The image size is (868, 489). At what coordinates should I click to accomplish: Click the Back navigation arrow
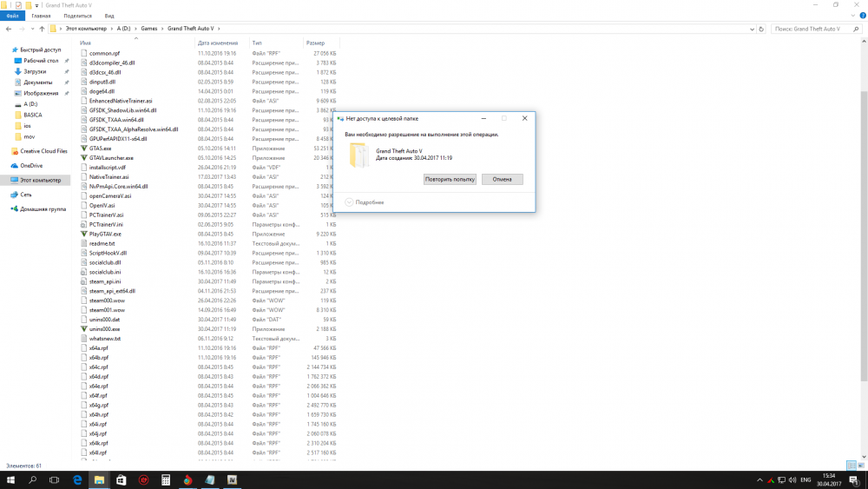coord(9,29)
